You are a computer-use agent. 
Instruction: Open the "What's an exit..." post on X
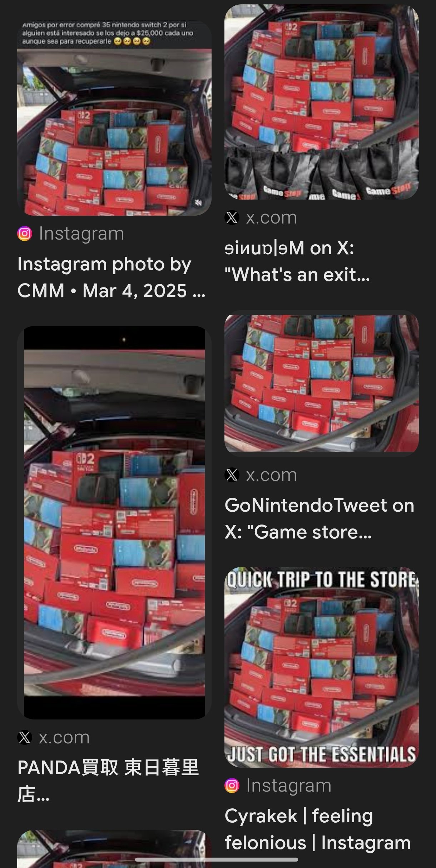pyautogui.click(x=297, y=261)
